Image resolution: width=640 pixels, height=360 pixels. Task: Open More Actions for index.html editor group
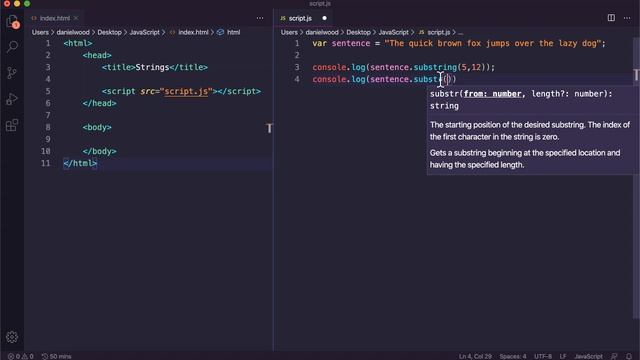coord(260,18)
